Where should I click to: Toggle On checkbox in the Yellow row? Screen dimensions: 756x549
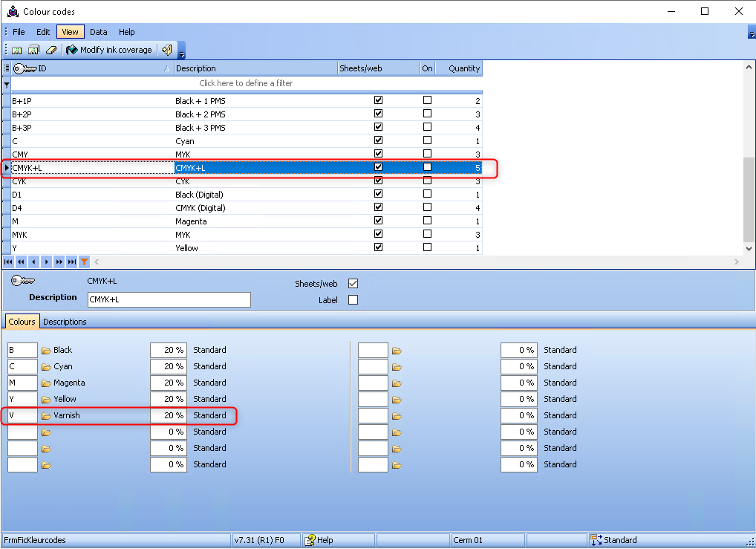tap(427, 247)
